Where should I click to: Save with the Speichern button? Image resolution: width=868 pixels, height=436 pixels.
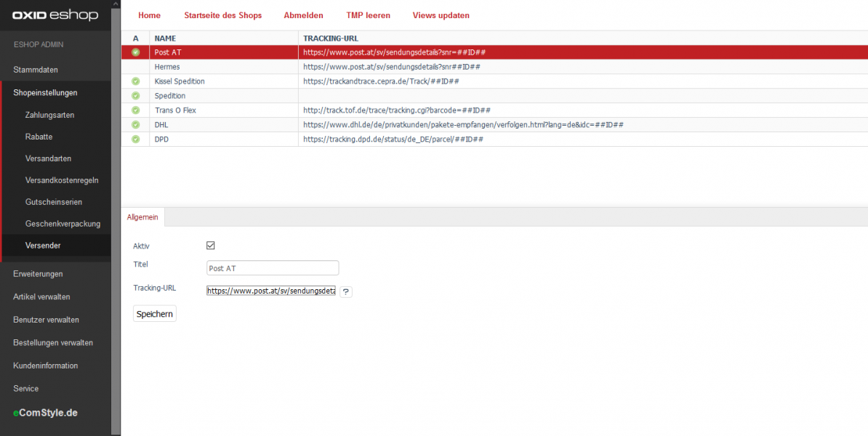(155, 314)
